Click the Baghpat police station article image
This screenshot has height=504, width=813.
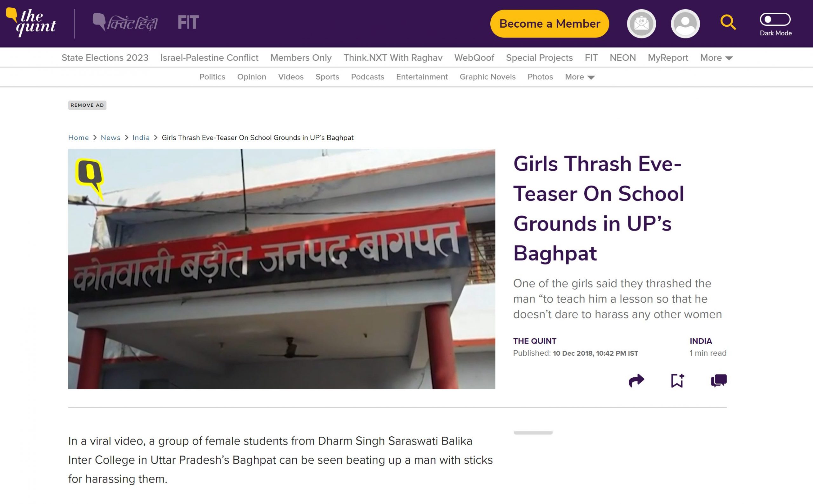point(282,269)
